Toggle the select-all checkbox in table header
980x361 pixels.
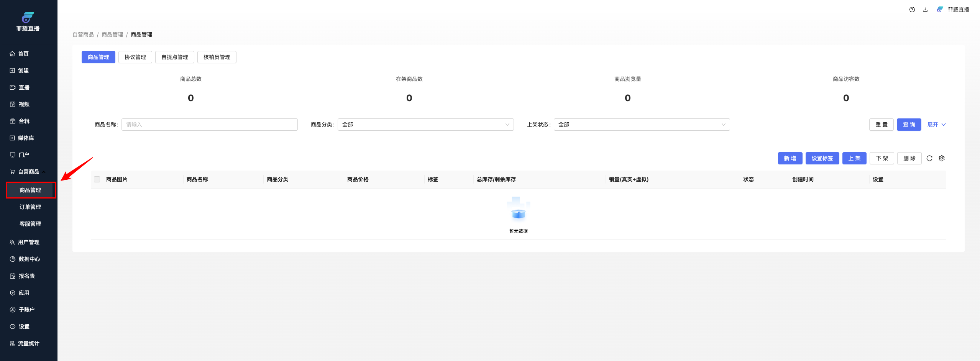(97, 179)
